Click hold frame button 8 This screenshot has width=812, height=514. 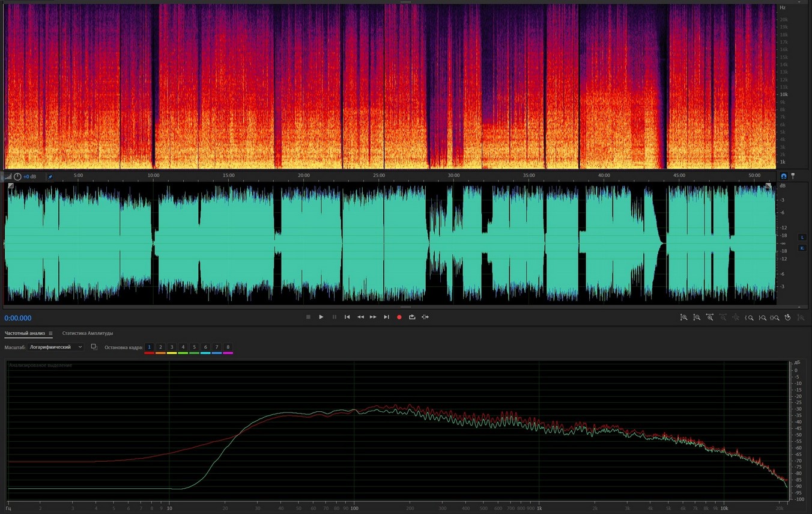point(228,347)
